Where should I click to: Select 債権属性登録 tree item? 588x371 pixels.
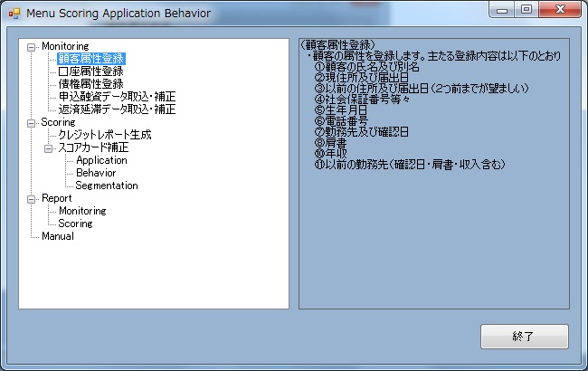pos(91,84)
